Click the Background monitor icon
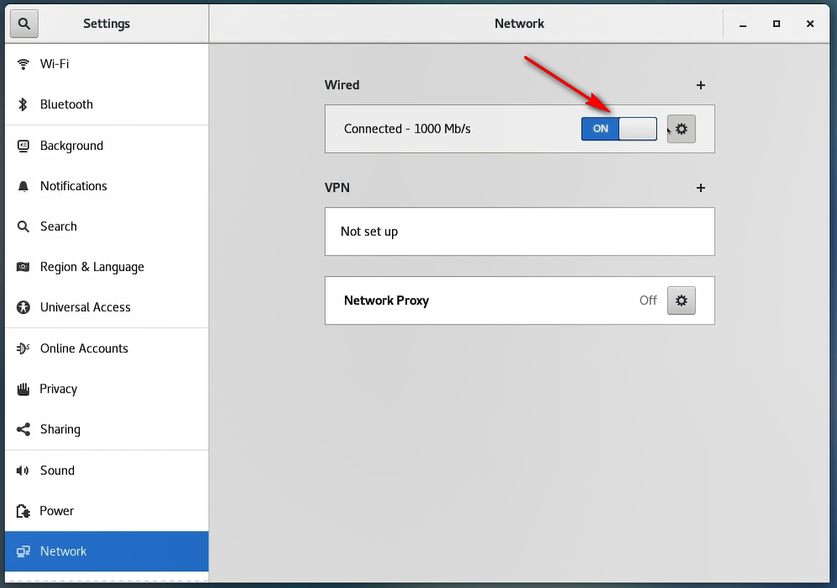The width and height of the screenshot is (837, 588). (x=23, y=146)
